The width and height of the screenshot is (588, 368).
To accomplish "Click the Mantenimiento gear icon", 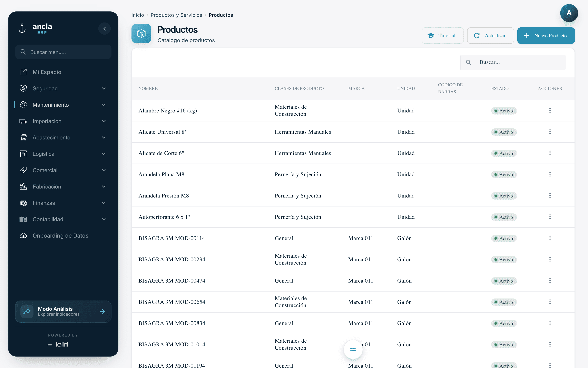I will click(x=23, y=105).
